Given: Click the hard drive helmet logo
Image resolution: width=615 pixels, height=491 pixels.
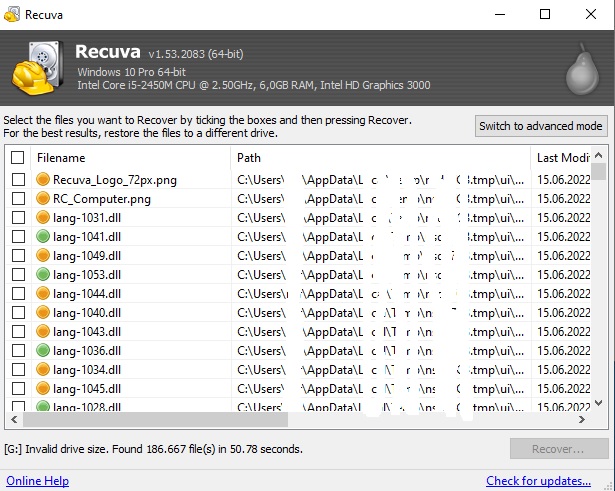Looking at the screenshot, I should [38, 68].
